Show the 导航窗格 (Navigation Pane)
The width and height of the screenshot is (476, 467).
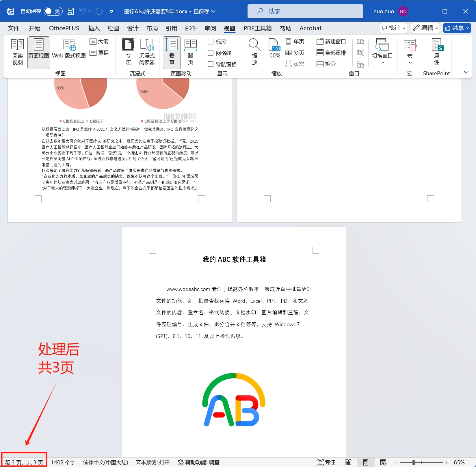[x=211, y=64]
